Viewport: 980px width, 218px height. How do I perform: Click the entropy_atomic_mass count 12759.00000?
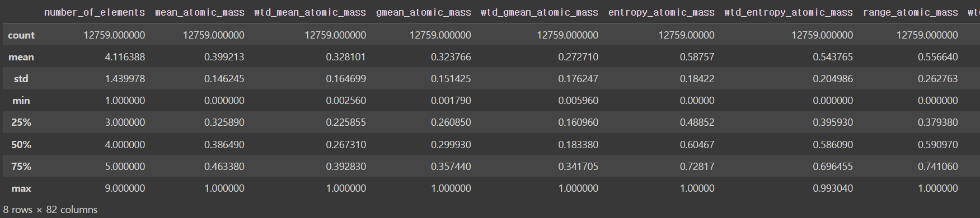(686, 35)
